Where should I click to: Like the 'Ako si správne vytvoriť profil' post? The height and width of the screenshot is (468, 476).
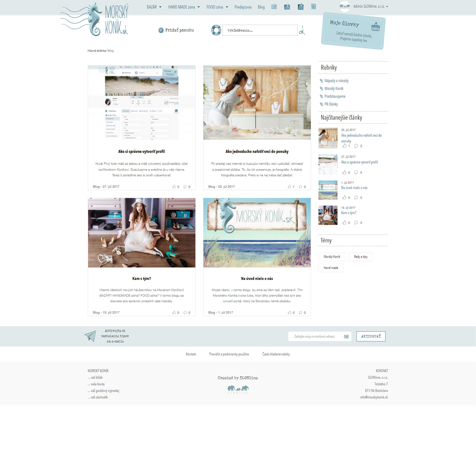174,187
